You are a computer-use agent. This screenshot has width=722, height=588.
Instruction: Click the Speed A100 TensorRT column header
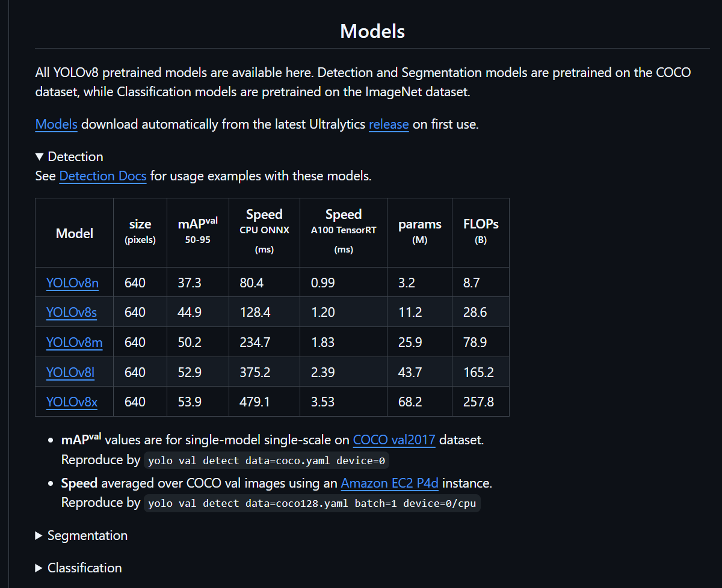344,232
